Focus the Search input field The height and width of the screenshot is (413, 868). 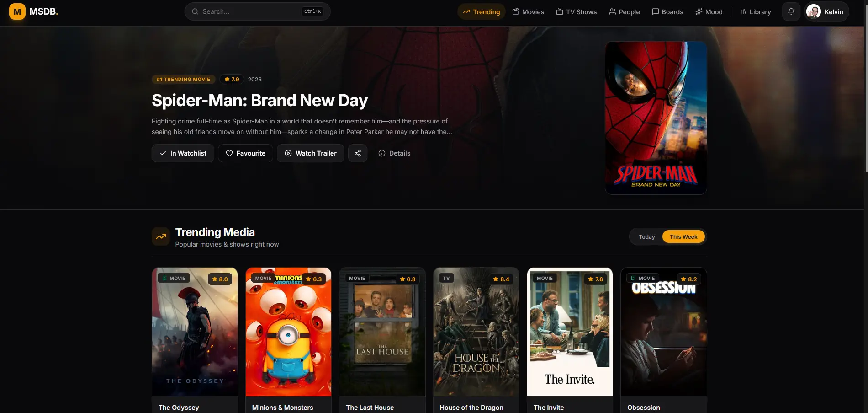click(257, 11)
